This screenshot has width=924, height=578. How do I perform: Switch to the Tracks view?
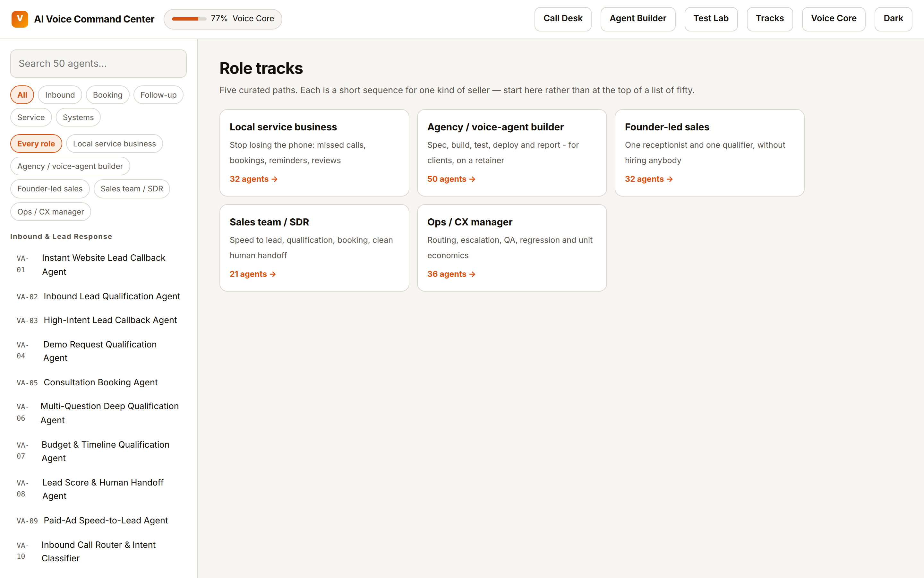pyautogui.click(x=770, y=19)
